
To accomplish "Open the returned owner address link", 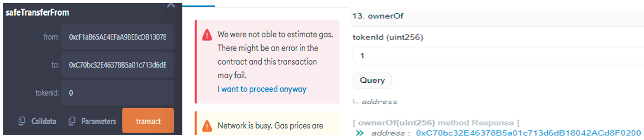I will [528, 133].
